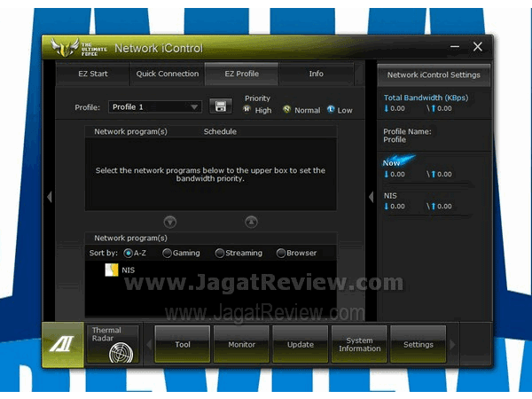Click the System Information button
Screen dimensions: 532x399
pyautogui.click(x=359, y=344)
